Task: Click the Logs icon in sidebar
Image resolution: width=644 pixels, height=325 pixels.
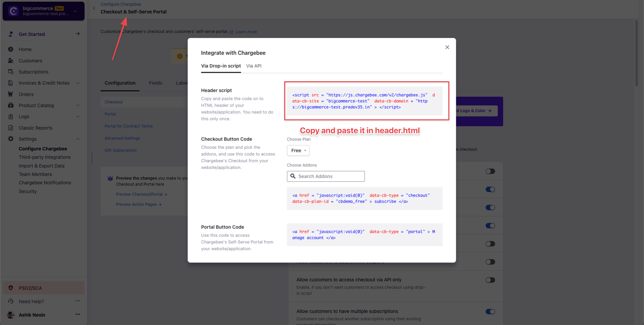Action: coord(11,117)
